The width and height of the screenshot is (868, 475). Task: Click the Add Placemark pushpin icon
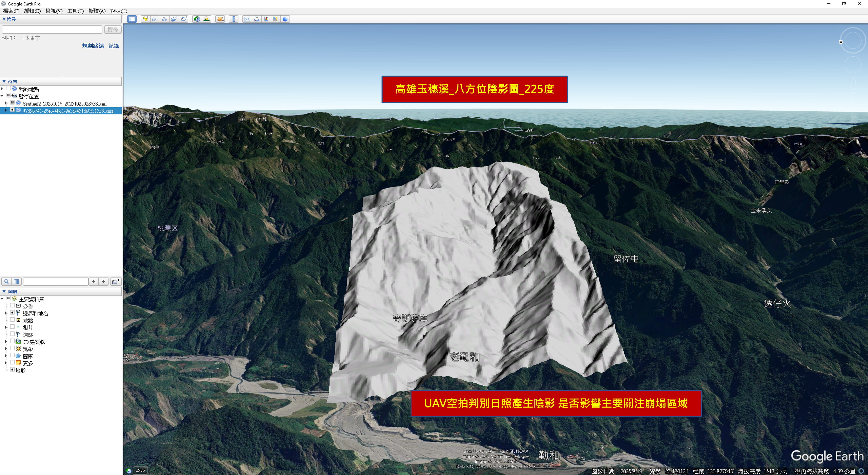coord(145,19)
